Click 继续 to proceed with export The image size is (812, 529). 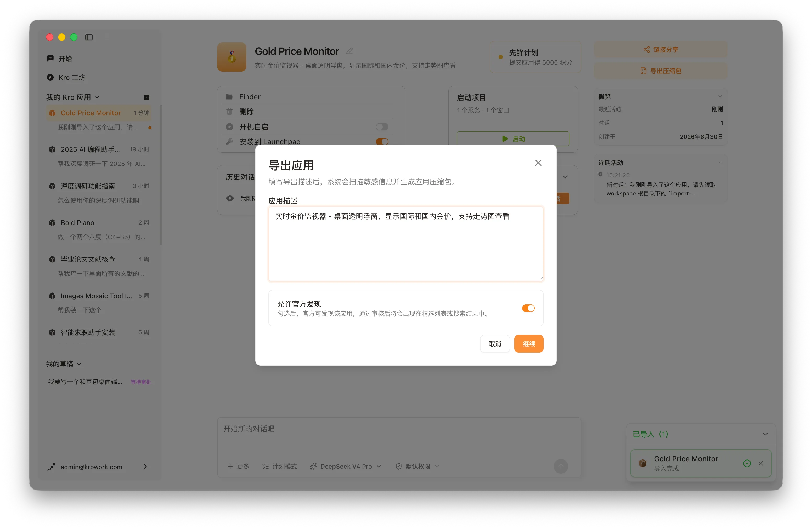pyautogui.click(x=528, y=344)
